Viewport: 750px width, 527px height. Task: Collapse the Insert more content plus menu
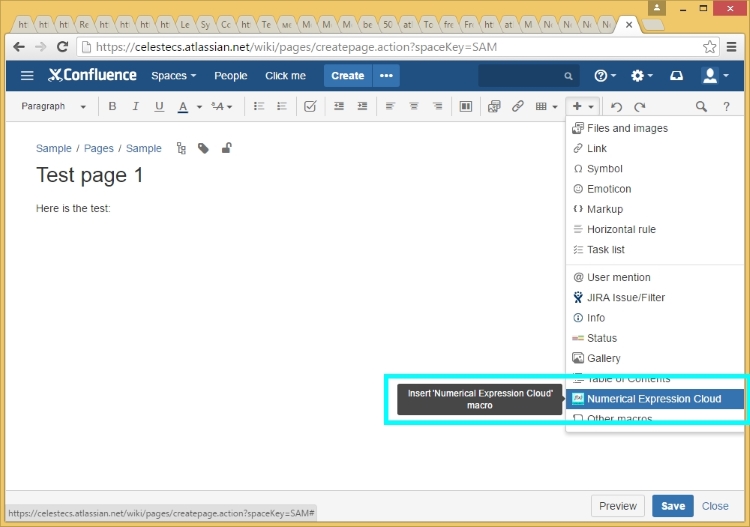(583, 106)
